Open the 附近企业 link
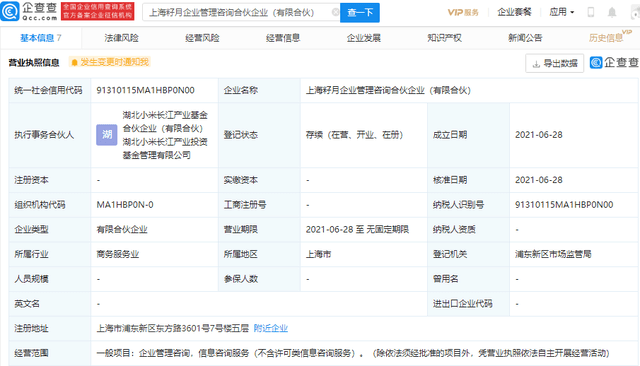The height and width of the screenshot is (366, 640). coord(271,328)
